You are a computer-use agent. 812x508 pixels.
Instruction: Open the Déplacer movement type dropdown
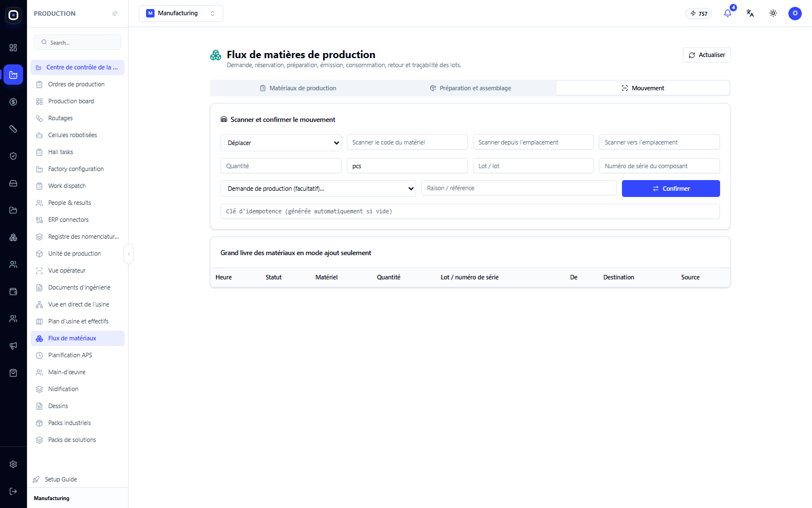(x=281, y=143)
